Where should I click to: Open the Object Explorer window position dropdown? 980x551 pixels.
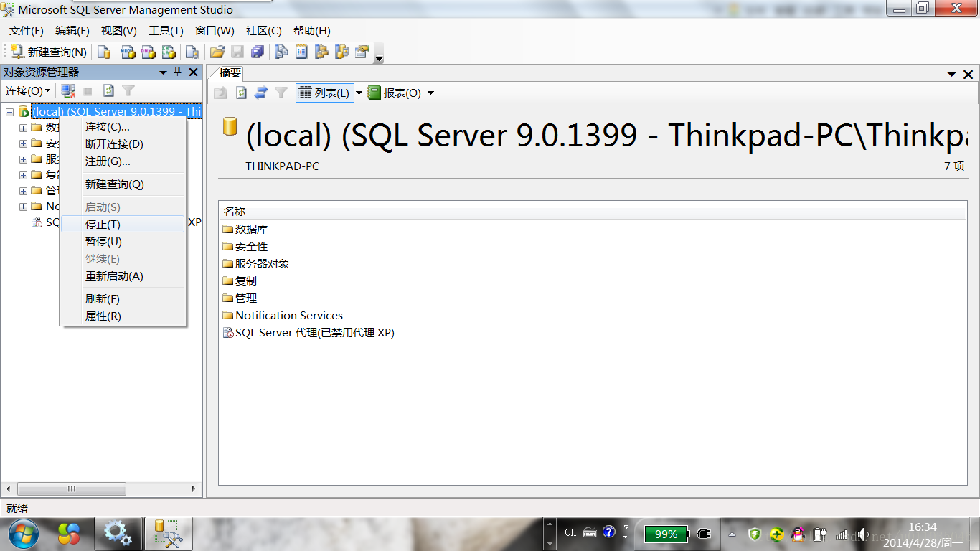[164, 72]
